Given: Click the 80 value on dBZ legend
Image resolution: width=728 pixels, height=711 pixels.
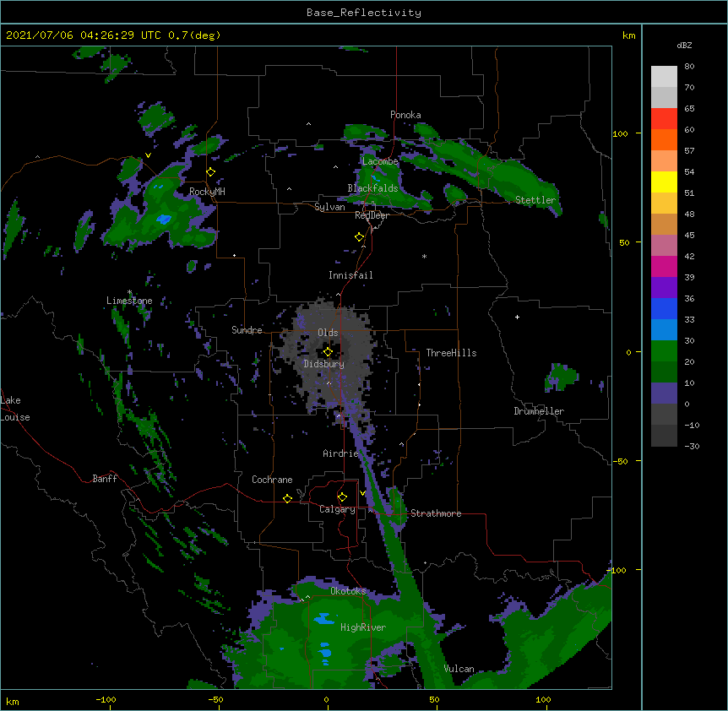Looking at the screenshot, I should point(689,67).
